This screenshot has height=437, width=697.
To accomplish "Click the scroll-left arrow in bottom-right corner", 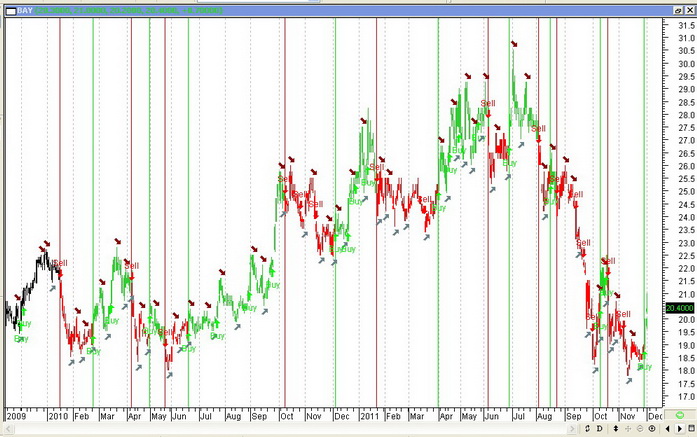I will (667, 429).
